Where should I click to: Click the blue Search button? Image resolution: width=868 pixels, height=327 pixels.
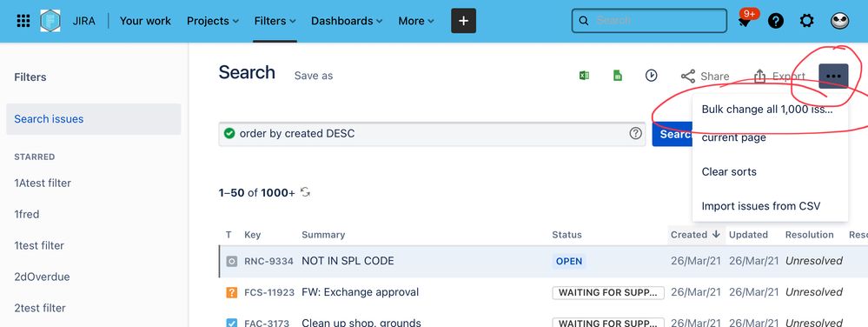[672, 134]
